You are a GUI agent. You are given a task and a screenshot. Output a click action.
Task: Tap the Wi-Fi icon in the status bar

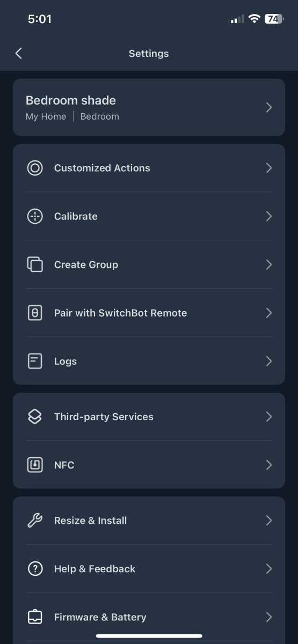[254, 19]
